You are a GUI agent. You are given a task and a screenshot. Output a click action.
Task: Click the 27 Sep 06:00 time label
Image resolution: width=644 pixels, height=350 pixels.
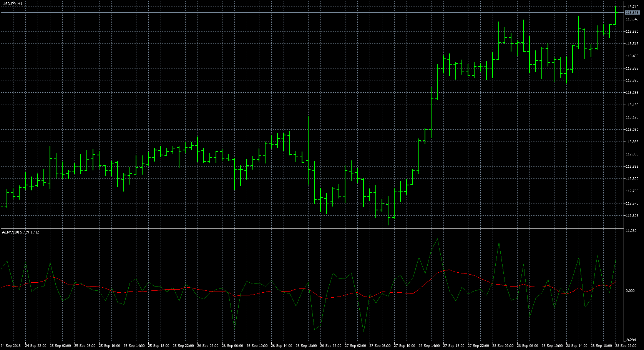[x=380, y=346]
